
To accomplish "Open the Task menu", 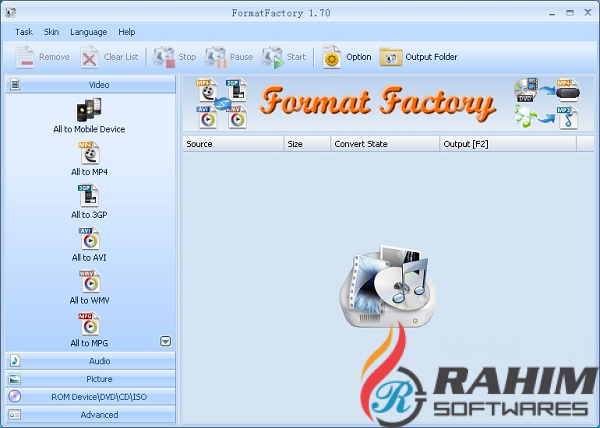I will click(24, 32).
